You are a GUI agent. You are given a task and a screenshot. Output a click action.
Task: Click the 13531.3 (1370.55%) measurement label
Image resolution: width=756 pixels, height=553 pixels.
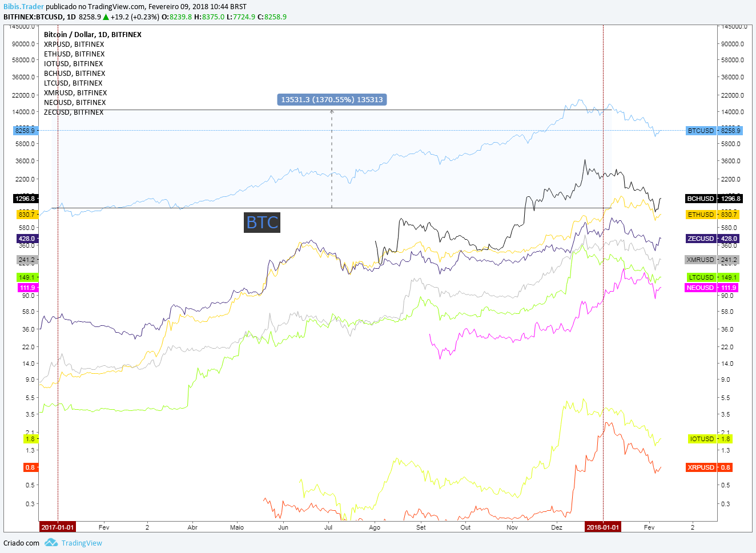click(x=332, y=100)
